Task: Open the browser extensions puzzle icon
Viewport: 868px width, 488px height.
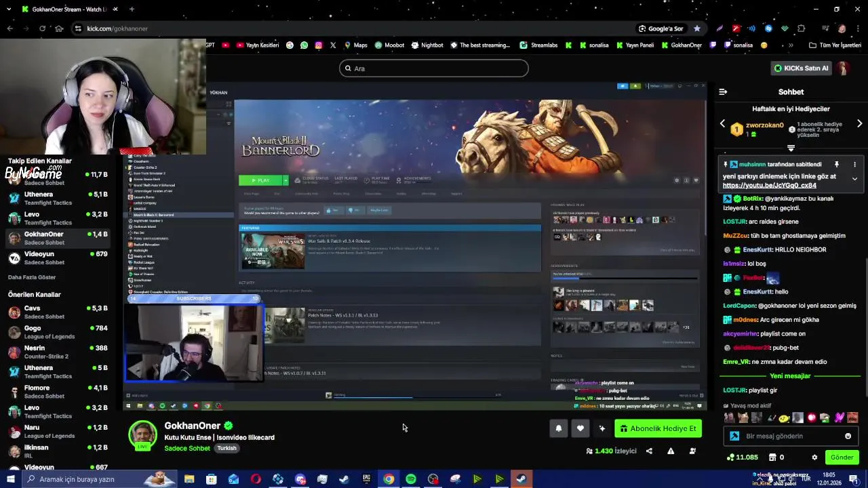Action: [801, 28]
